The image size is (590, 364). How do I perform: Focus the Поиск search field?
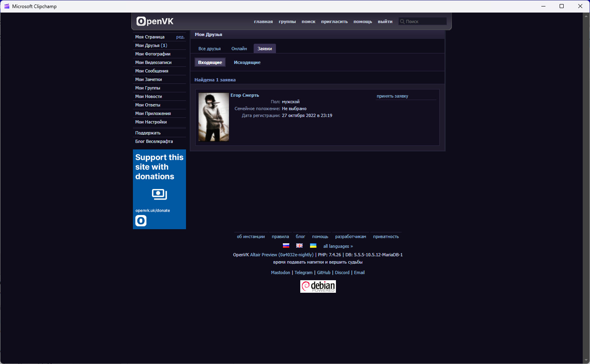point(423,21)
